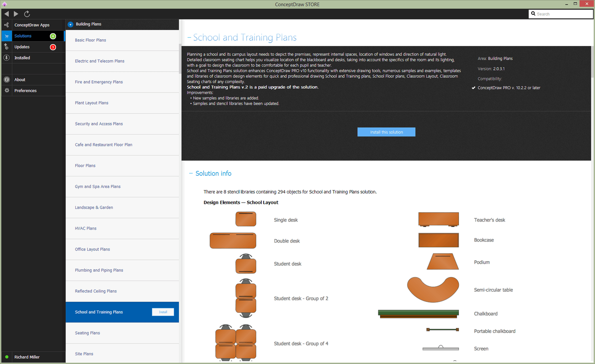Click Install button beside School and Training Plans
The width and height of the screenshot is (595, 364).
click(163, 312)
